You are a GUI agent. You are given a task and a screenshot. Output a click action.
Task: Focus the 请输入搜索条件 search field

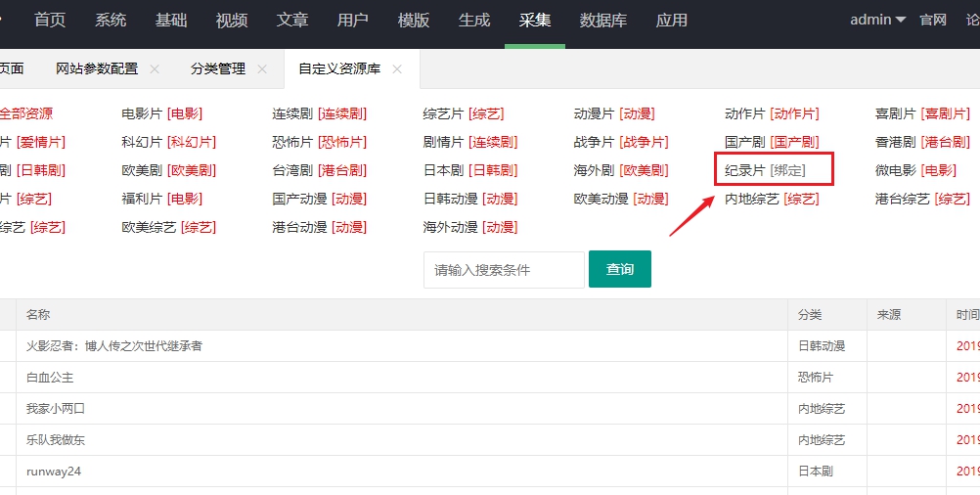click(504, 270)
